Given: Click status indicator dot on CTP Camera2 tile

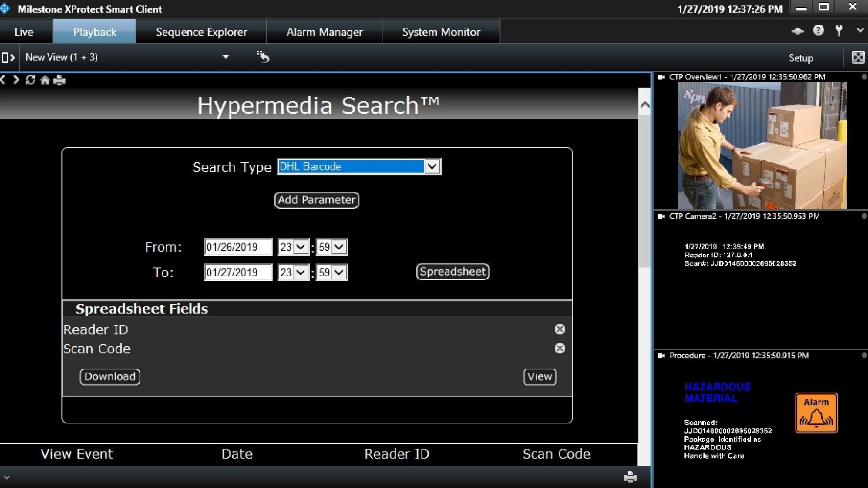Looking at the screenshot, I should [864, 216].
